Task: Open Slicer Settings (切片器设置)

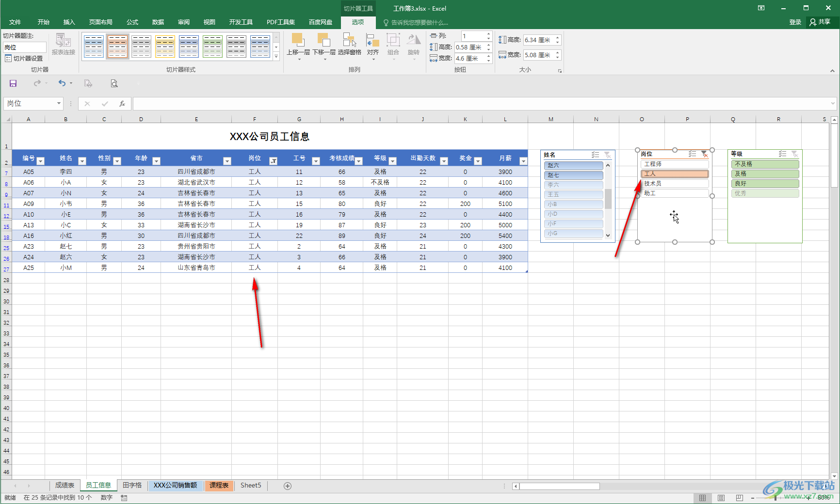Action: pyautogui.click(x=24, y=58)
